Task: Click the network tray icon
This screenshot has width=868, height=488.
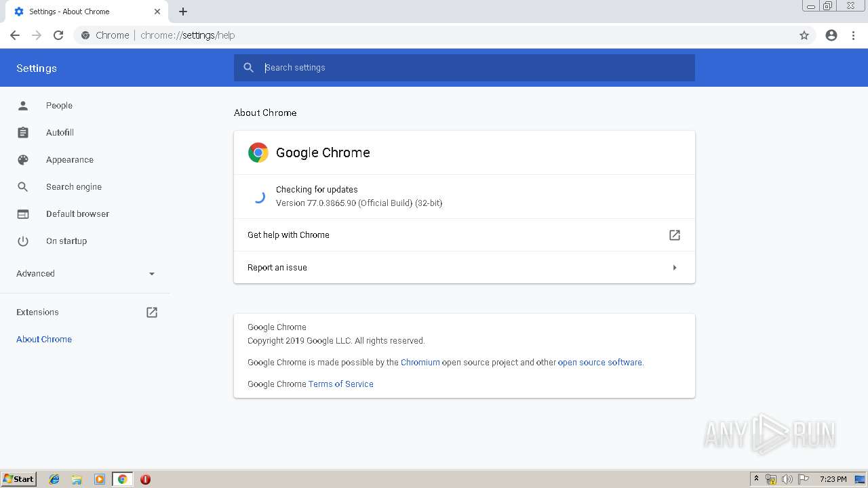Action: tap(771, 479)
